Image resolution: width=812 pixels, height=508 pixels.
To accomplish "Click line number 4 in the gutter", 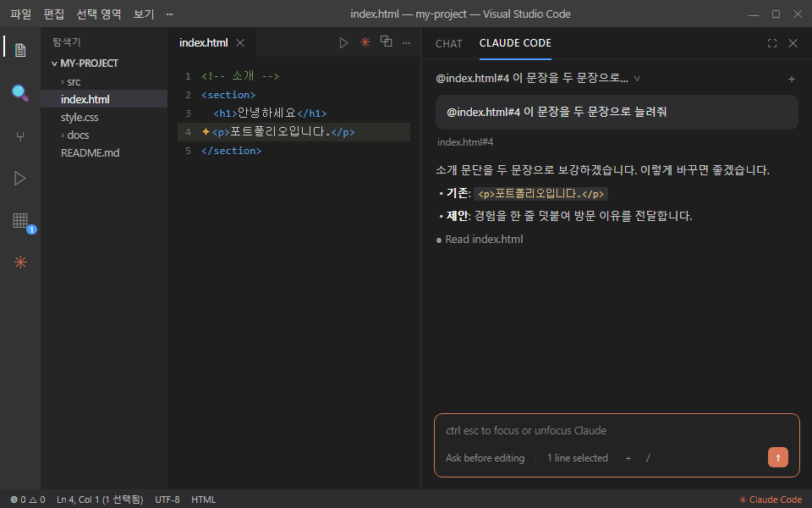I will coord(188,132).
